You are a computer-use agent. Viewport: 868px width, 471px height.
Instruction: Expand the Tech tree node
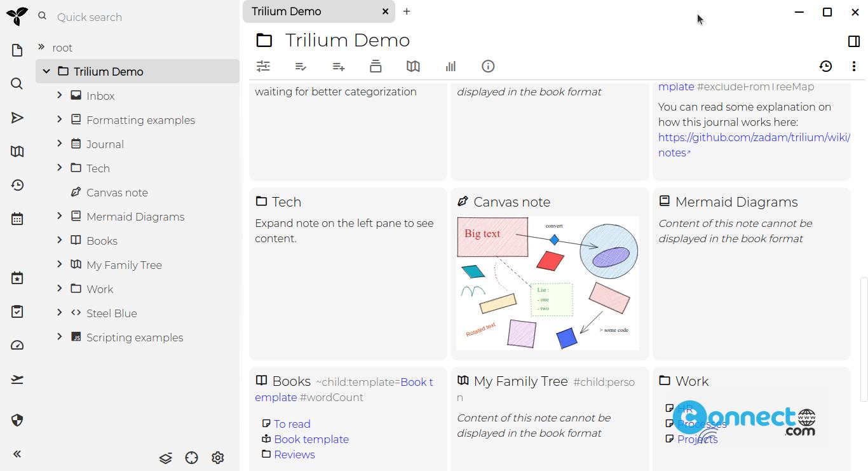coord(59,167)
